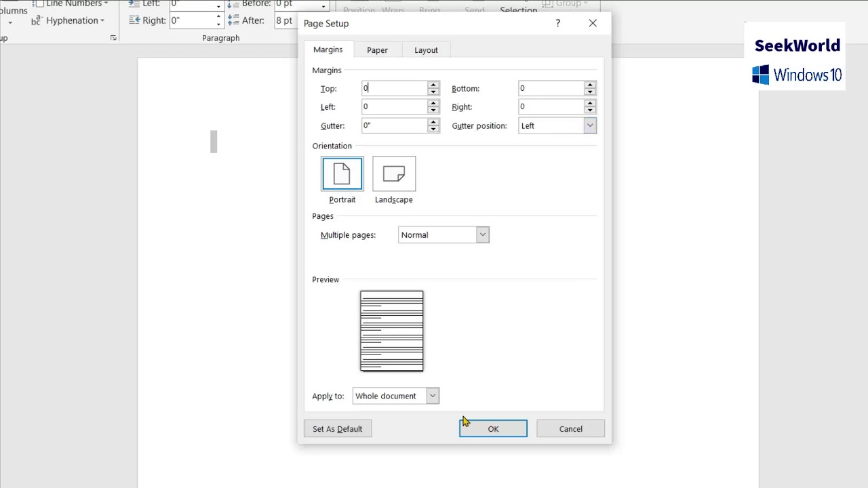Click the OK button
Viewport: 868px width, 488px height.
point(493,428)
